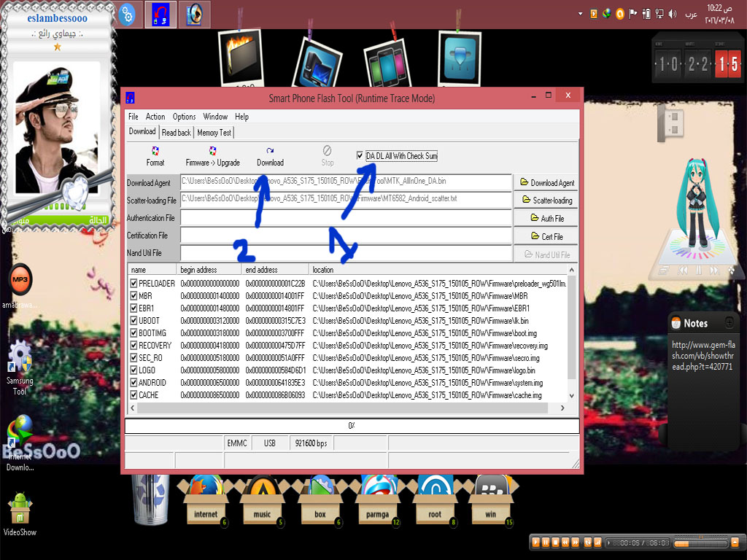
Task: Show hidden tray icons arrow
Action: (580, 14)
